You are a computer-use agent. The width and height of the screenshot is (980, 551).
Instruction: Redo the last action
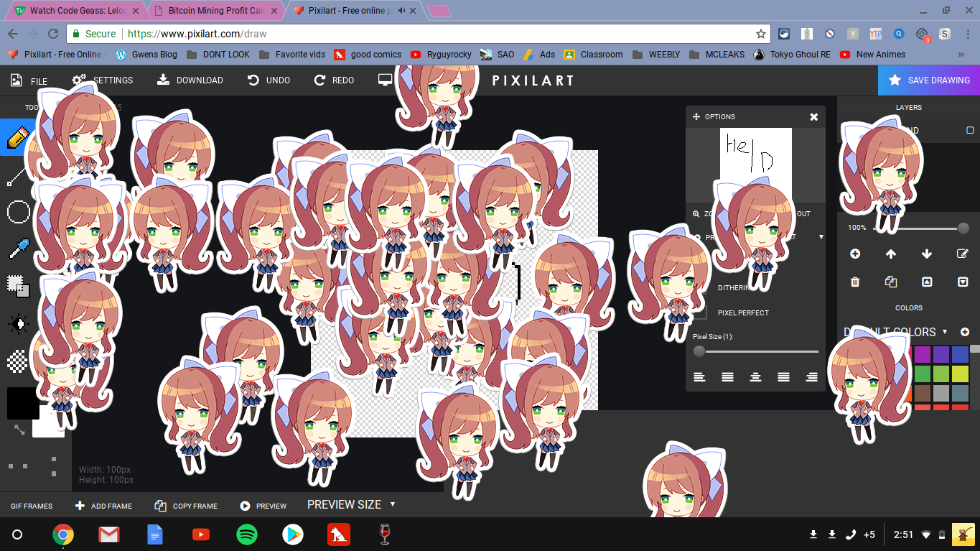click(334, 80)
